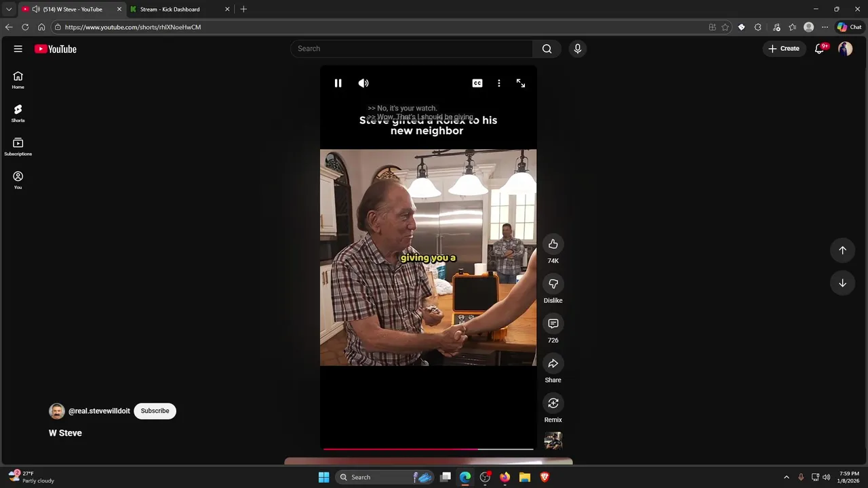Open the channel avatar beside @real.stevewilldoit
868x488 pixels.
pos(57,411)
